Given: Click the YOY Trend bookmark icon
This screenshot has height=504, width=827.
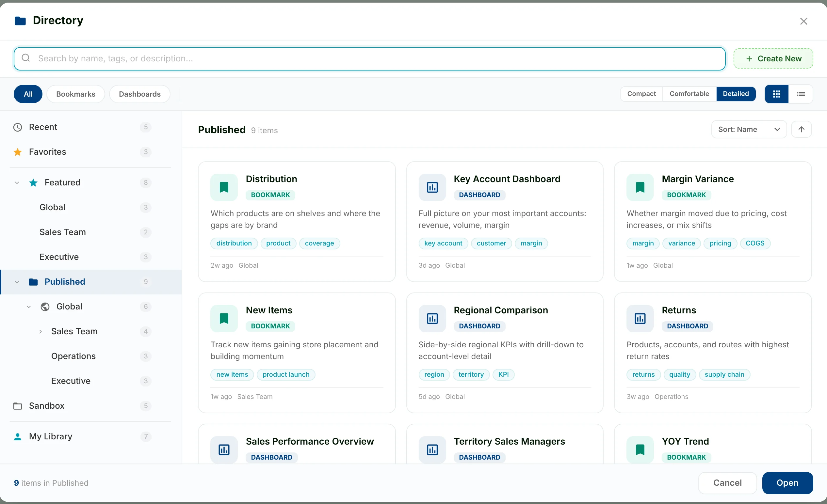Looking at the screenshot, I should click(x=640, y=449).
